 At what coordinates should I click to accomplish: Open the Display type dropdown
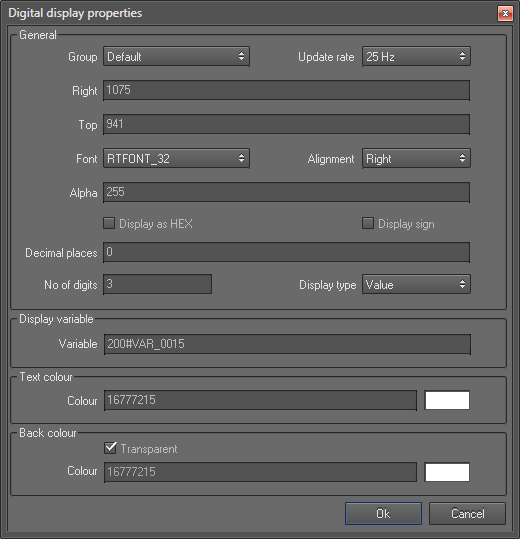(x=416, y=284)
